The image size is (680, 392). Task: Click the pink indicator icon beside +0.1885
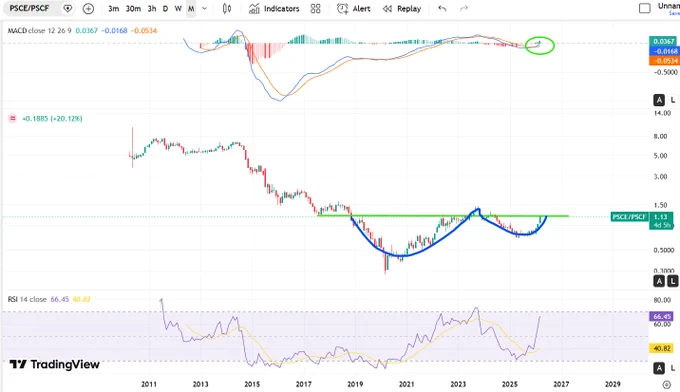point(13,118)
